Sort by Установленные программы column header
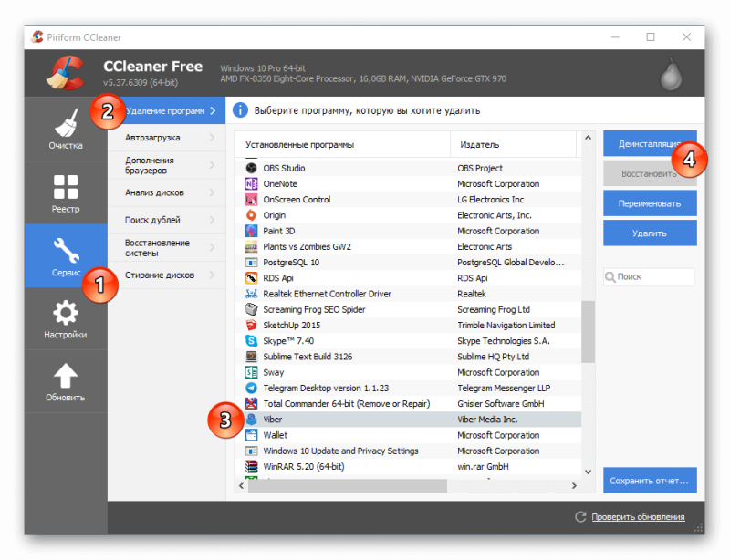 coord(343,145)
